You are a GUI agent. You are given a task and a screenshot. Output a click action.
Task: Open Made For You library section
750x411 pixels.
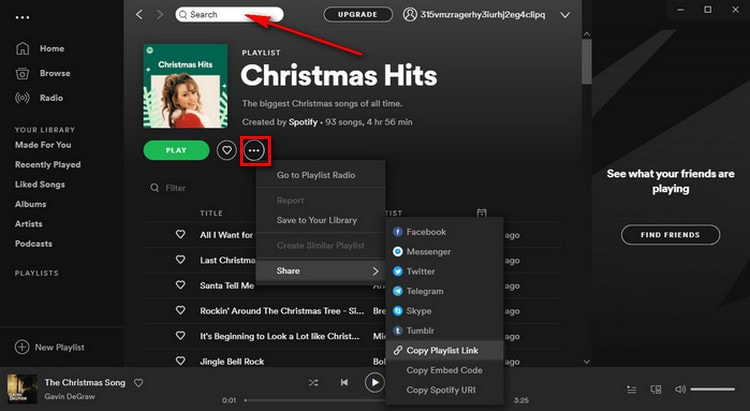(43, 144)
